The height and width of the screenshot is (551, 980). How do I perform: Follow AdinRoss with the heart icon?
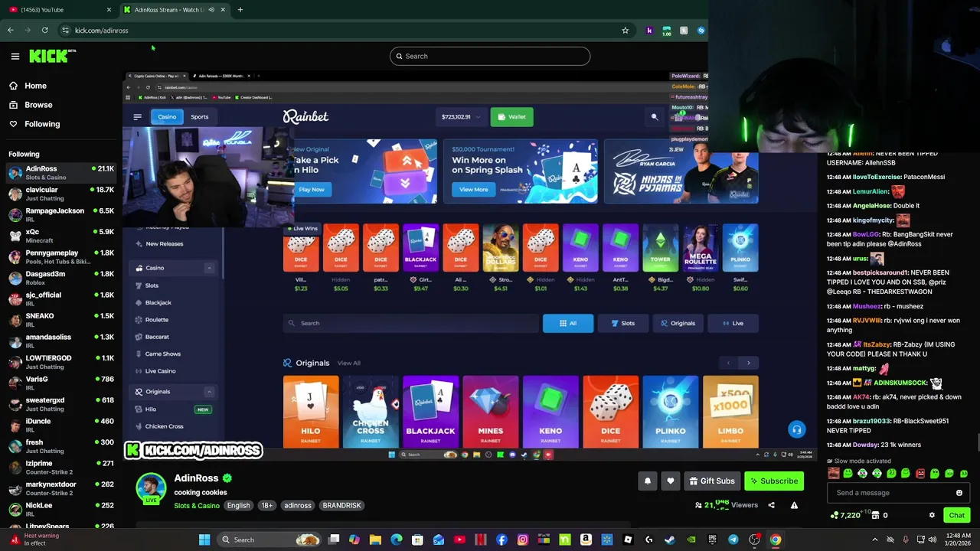pos(671,481)
